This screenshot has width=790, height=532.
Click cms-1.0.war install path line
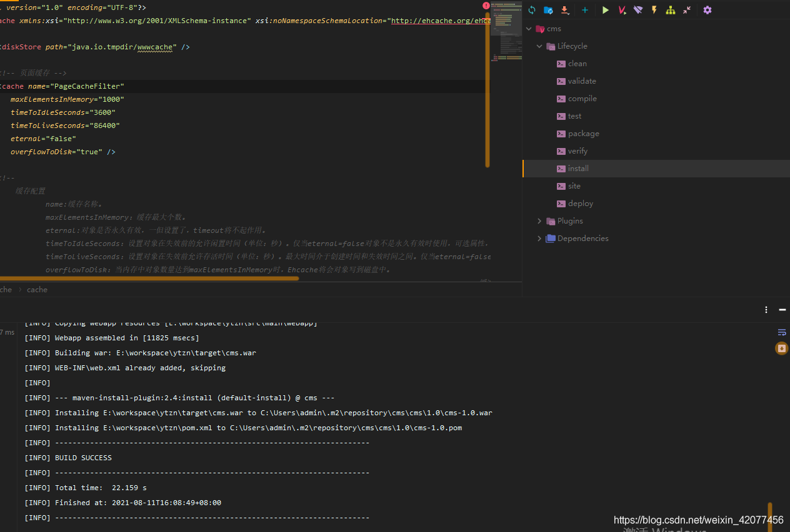pyautogui.click(x=258, y=413)
